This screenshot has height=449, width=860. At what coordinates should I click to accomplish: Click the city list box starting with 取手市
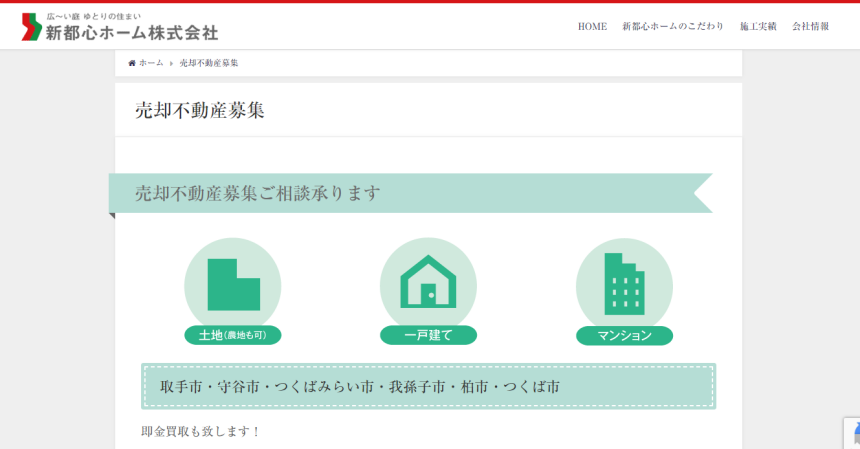(428, 386)
